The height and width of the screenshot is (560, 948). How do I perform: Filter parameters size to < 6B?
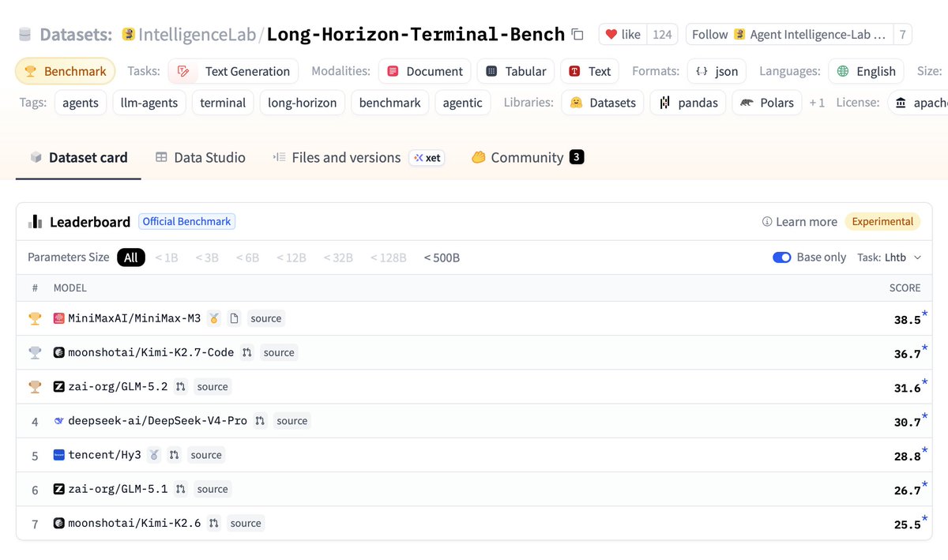pos(247,257)
